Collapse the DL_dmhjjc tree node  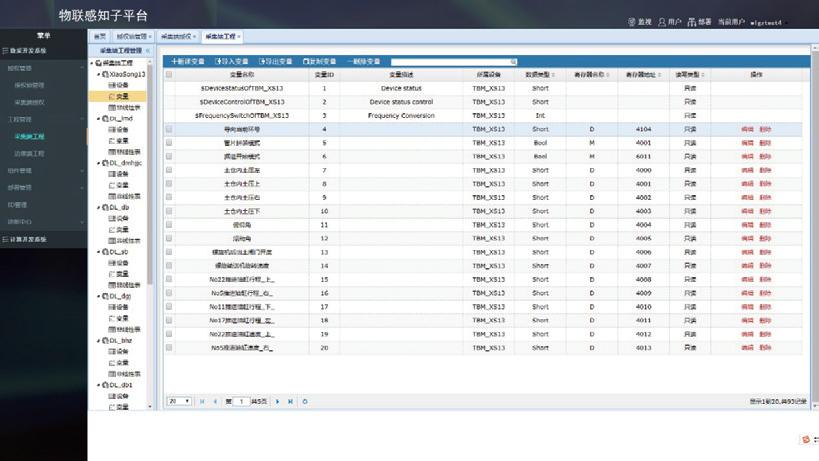click(x=98, y=163)
